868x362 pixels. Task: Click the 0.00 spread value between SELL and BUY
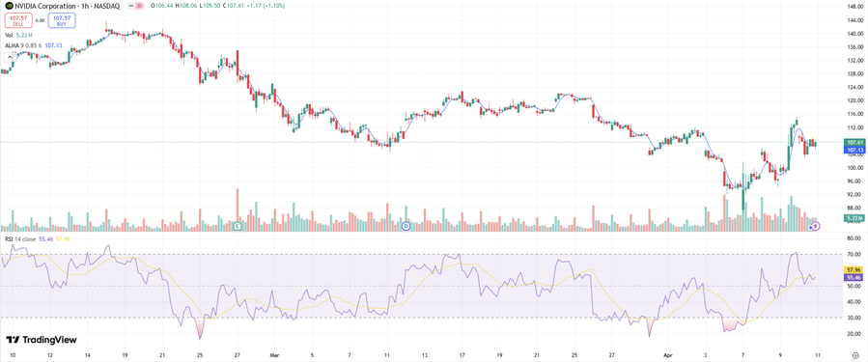[40, 20]
